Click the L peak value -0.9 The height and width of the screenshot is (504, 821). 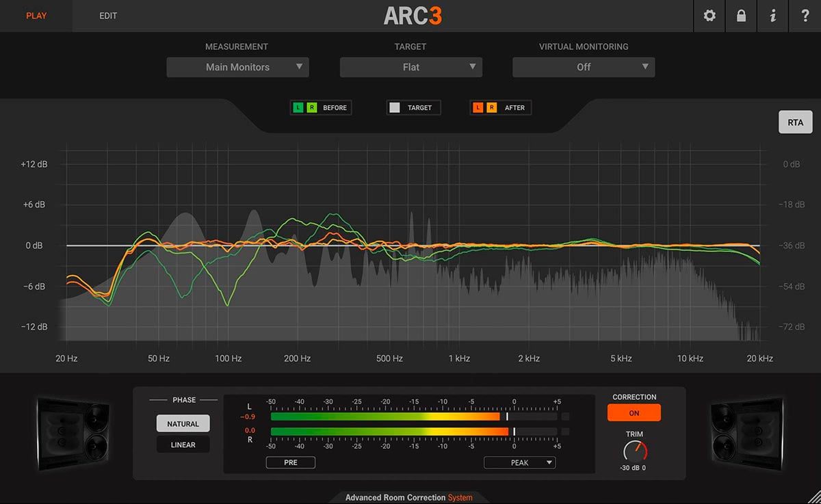coord(248,416)
